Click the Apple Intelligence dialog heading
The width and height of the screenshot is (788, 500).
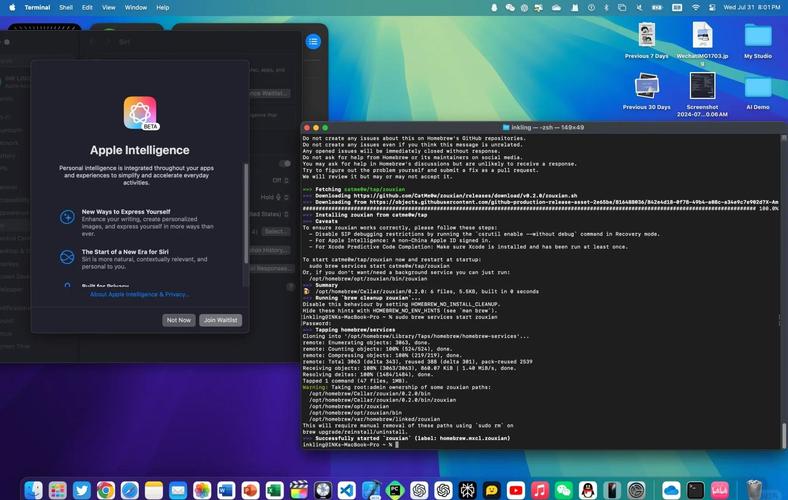[x=140, y=150]
